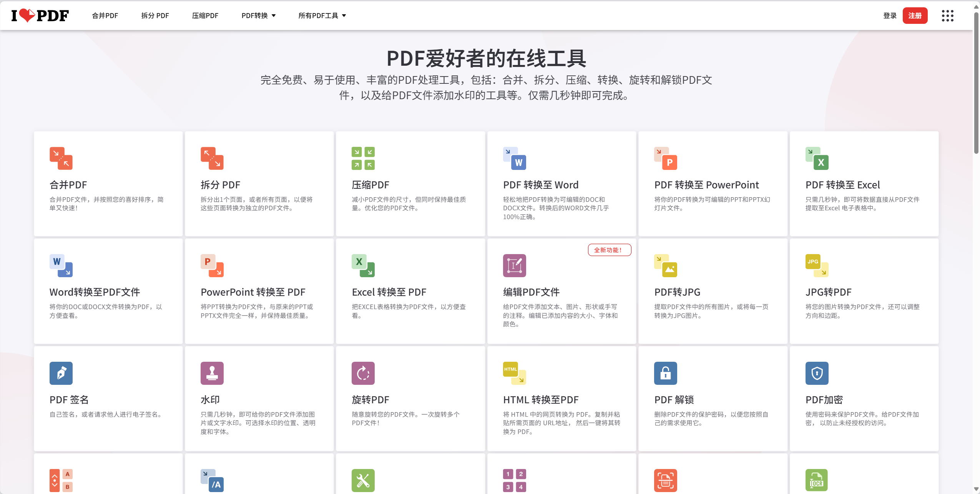Image resolution: width=980 pixels, height=494 pixels.
Task: Click the iLovePDF logo
Action: [x=40, y=15]
